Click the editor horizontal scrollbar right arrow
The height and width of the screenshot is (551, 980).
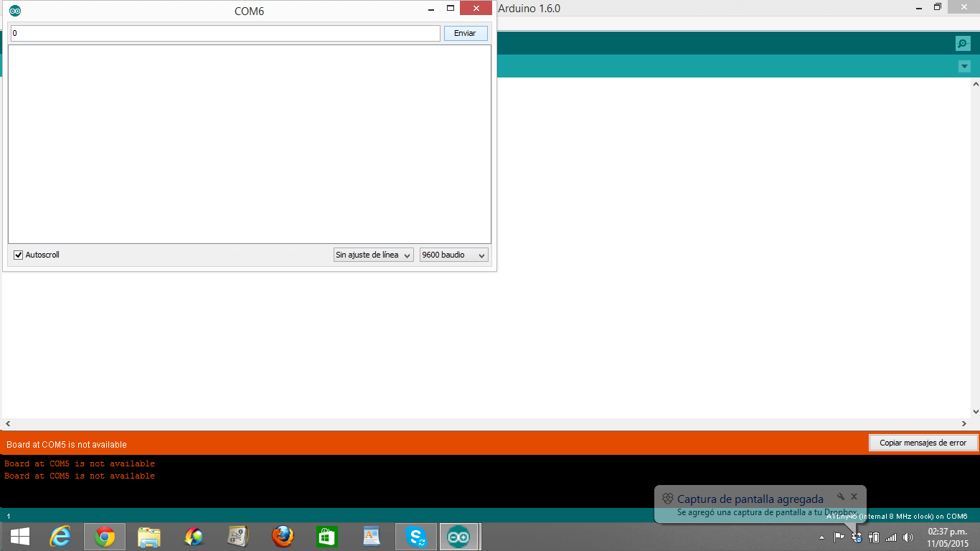point(964,424)
